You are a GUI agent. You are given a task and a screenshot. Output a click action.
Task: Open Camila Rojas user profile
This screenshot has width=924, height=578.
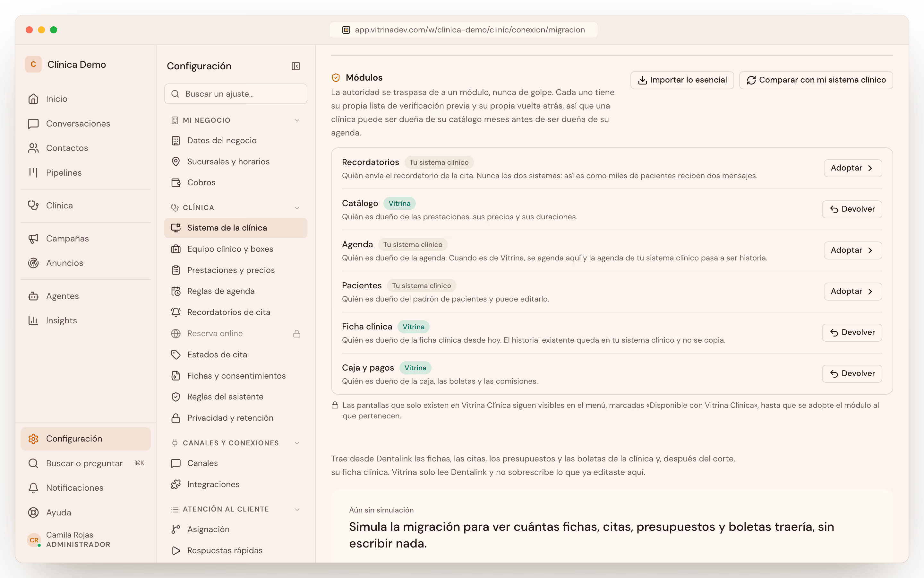(x=86, y=539)
